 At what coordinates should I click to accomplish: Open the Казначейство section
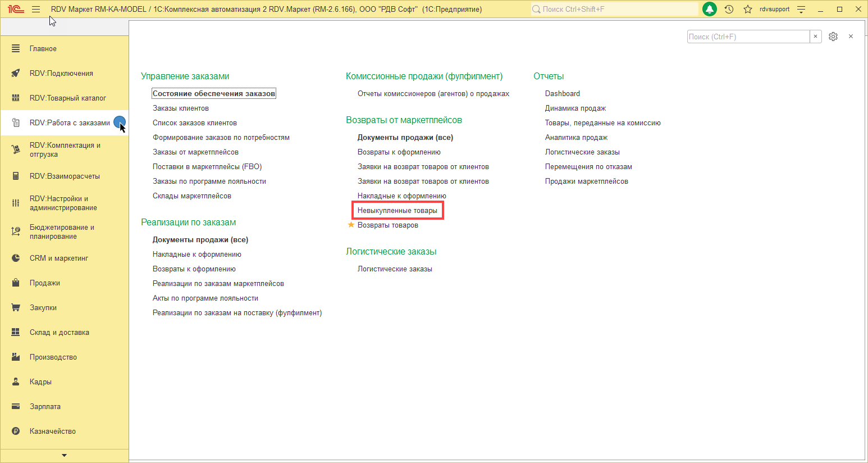point(65,432)
